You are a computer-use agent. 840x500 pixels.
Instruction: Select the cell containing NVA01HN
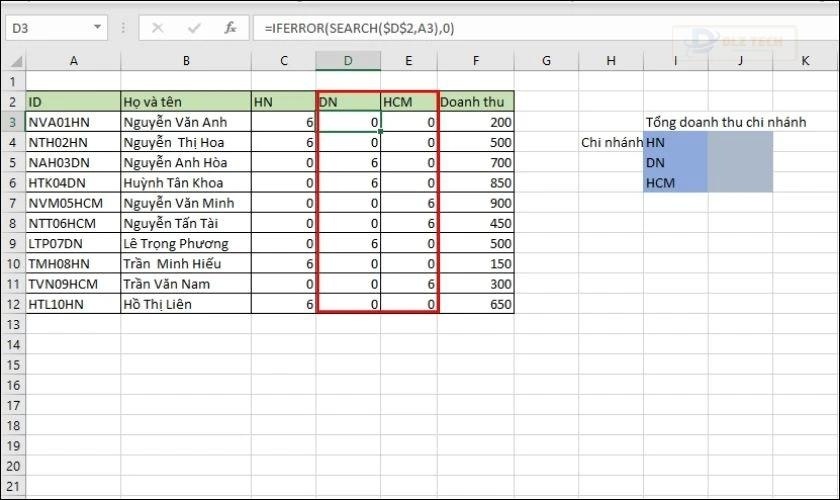(73, 122)
